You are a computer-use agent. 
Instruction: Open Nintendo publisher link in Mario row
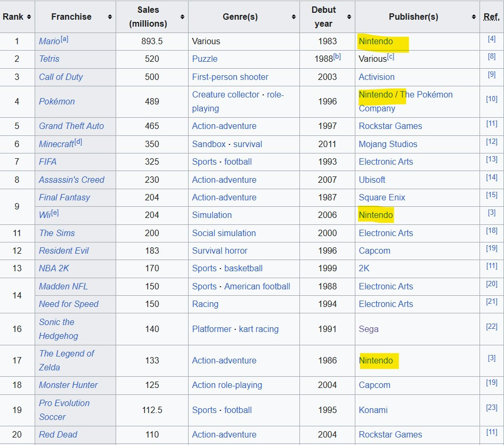click(376, 41)
